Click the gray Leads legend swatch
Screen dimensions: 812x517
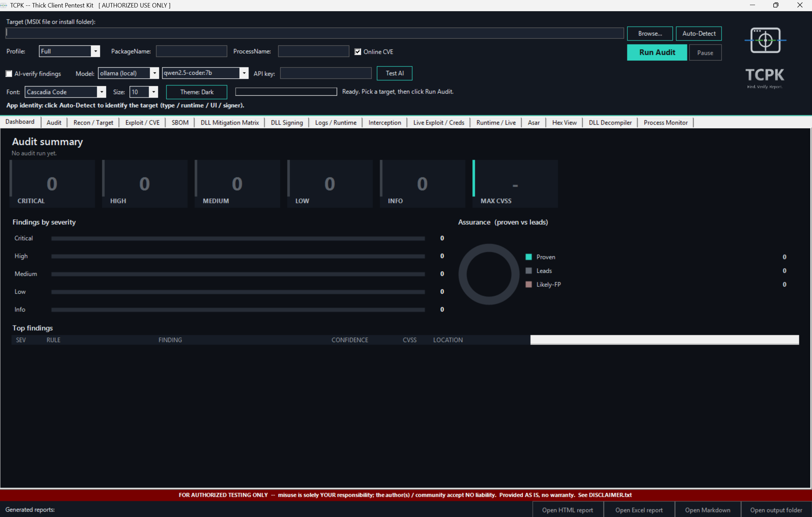click(x=528, y=271)
